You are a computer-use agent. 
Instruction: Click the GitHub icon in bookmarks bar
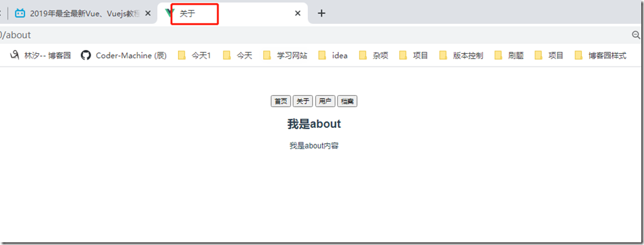click(85, 55)
